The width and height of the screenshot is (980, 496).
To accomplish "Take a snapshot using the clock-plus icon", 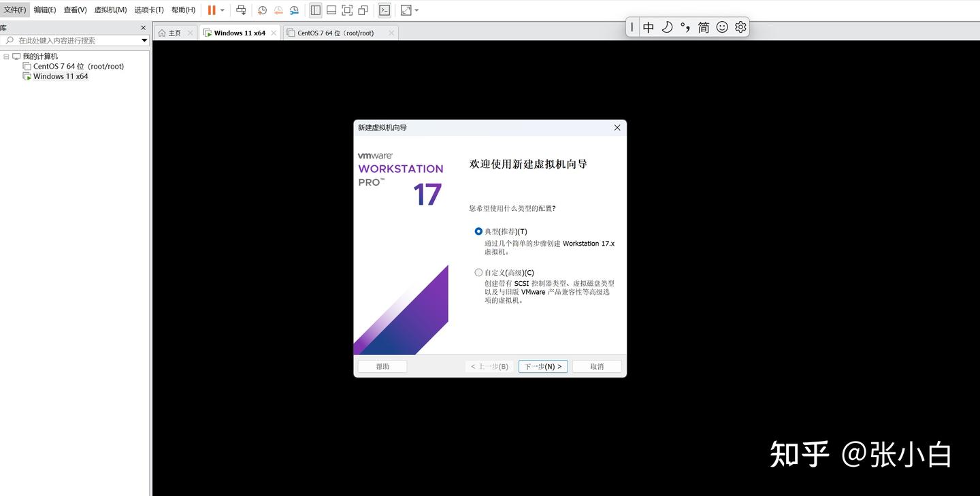I will 262,10.
